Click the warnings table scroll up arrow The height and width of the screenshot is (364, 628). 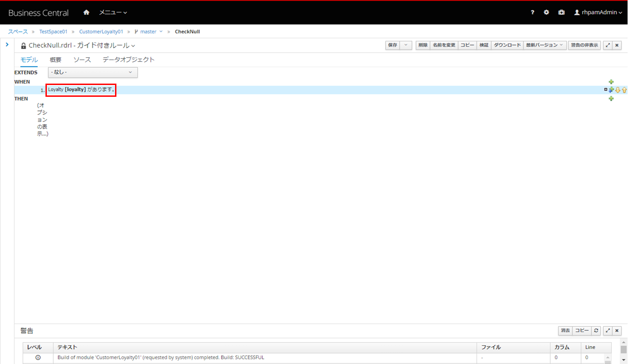(608, 358)
